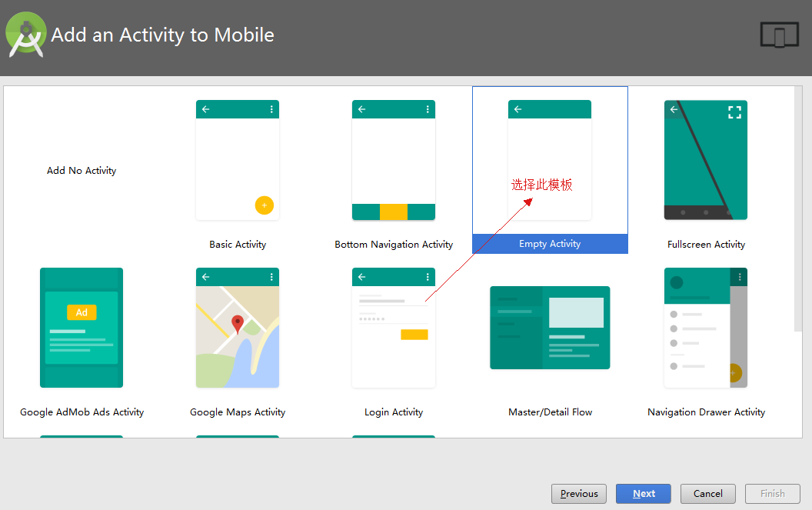Pick the Fullscreen Activity template thumbnail
Screen dimensions: 812x510
[706, 160]
